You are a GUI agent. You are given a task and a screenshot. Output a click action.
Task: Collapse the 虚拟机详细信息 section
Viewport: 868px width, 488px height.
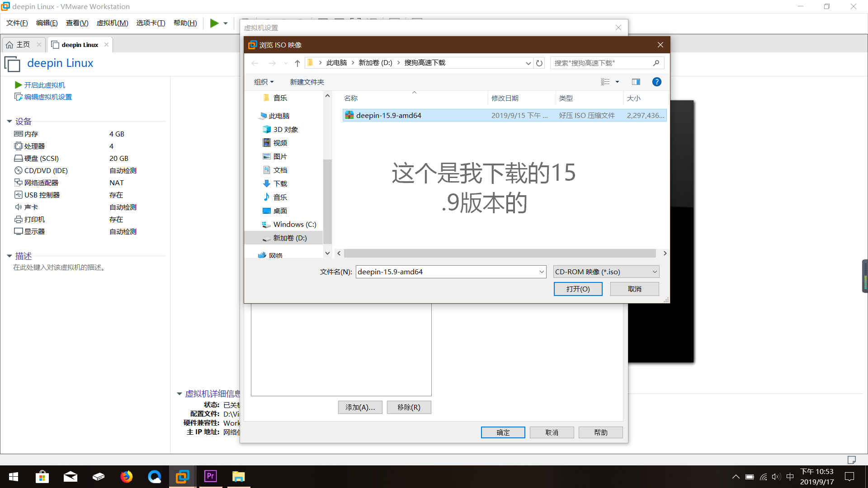[179, 394]
